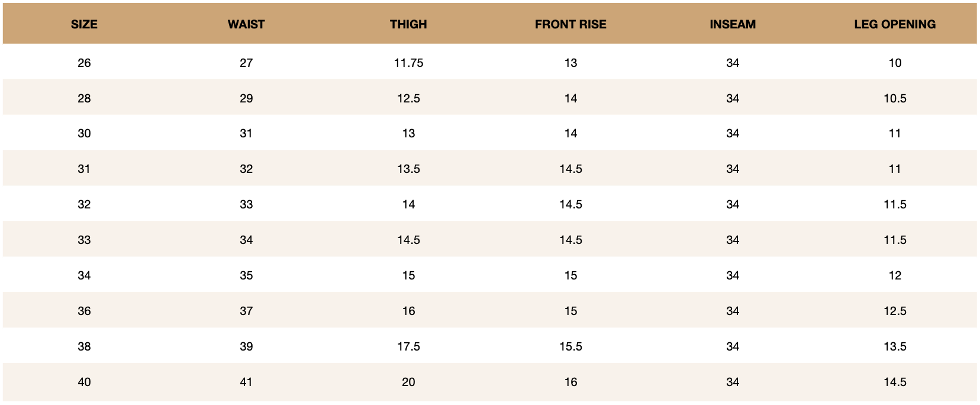980x405 pixels.
Task: Click size 40 in last row
Action: coord(84,382)
